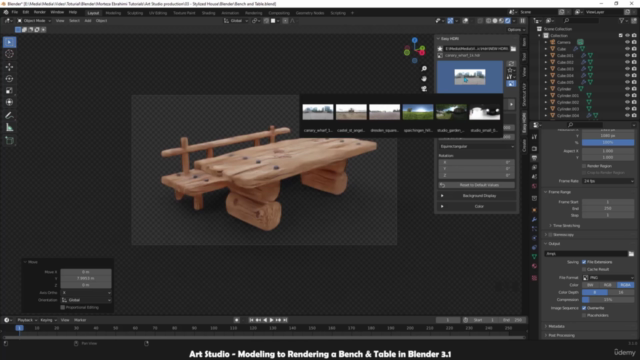Image resolution: width=640 pixels, height=360 pixels.
Task: Click the next HDRI arrow button
Action: point(511,104)
